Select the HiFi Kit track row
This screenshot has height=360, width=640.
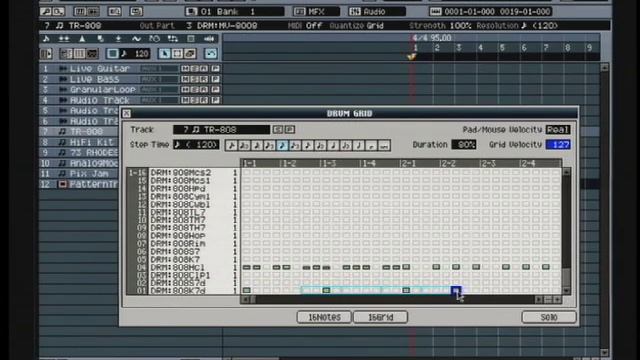(80, 142)
